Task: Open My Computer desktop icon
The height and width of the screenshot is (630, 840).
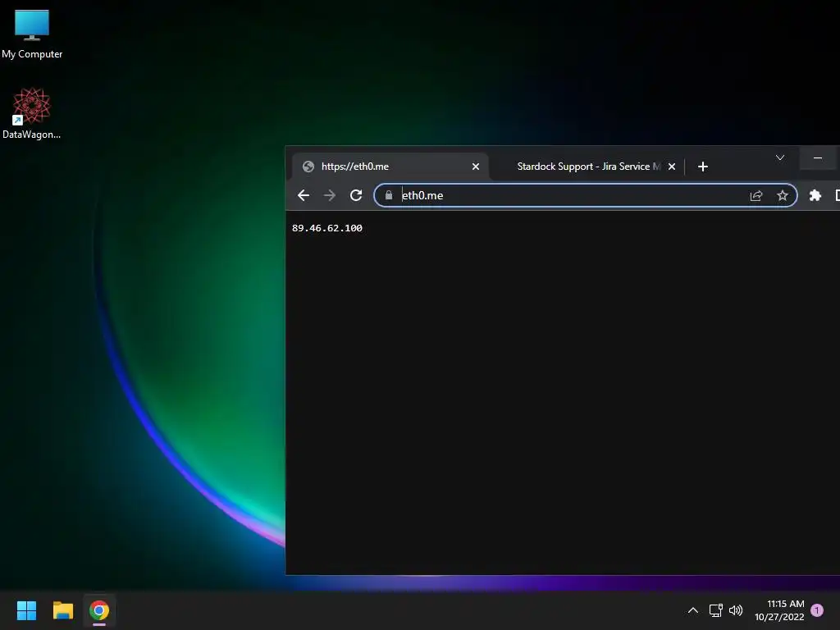Action: 32,34
